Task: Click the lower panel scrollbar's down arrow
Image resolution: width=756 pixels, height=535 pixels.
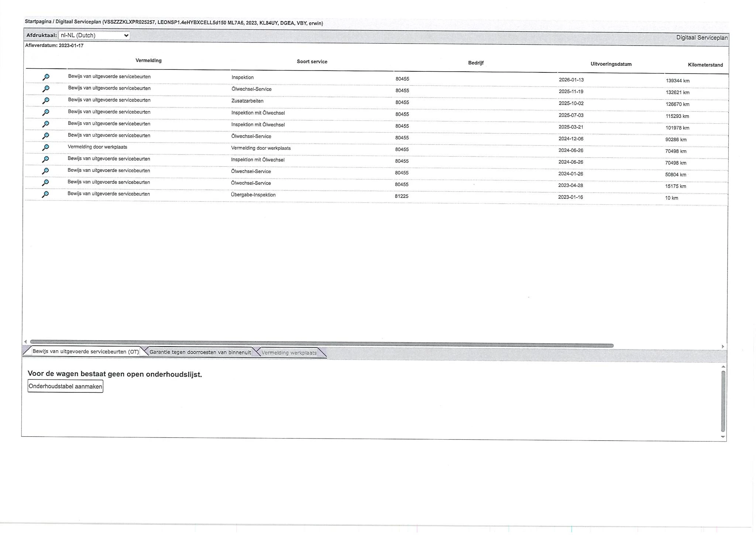Action: point(723,437)
